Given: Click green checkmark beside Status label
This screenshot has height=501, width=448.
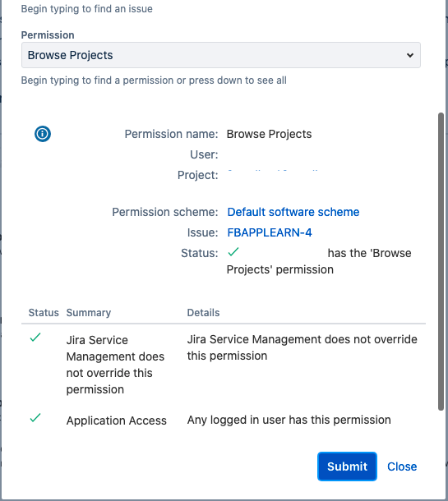Looking at the screenshot, I should point(233,252).
